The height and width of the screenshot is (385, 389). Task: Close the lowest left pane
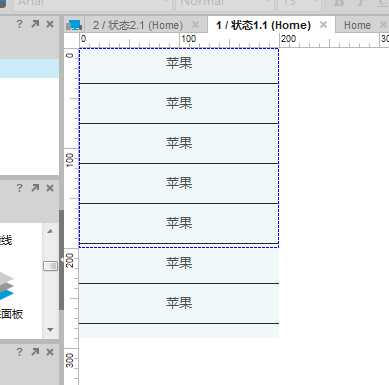(x=50, y=352)
